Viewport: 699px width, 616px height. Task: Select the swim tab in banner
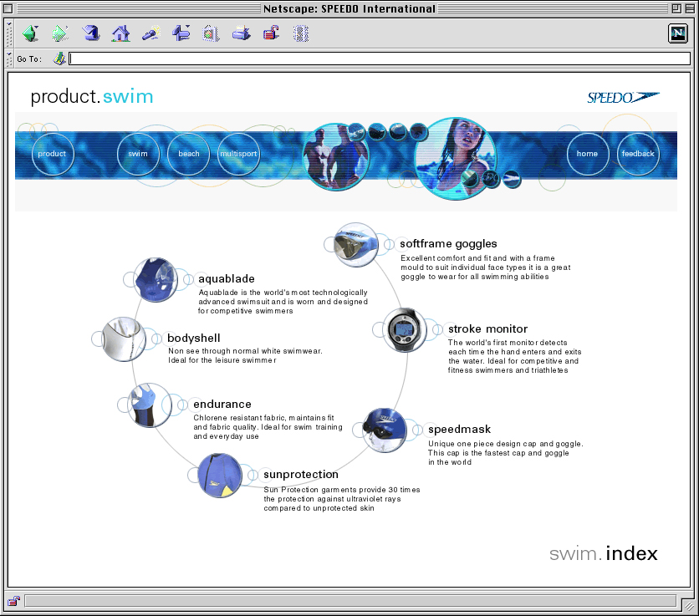[138, 154]
